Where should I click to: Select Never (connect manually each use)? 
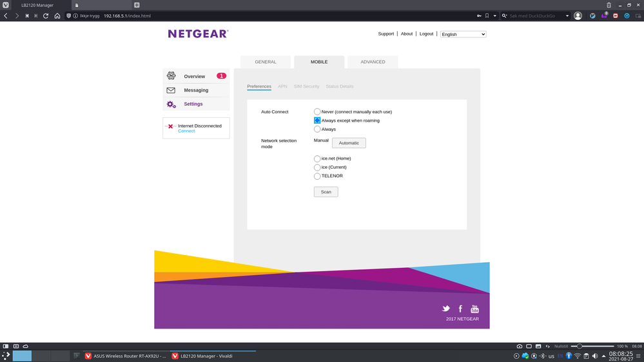coord(317,112)
